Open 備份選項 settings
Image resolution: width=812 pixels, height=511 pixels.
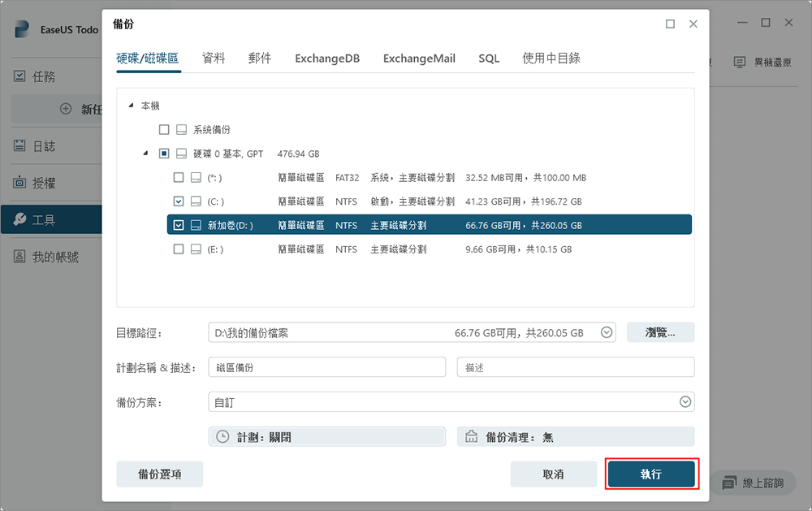(159, 473)
